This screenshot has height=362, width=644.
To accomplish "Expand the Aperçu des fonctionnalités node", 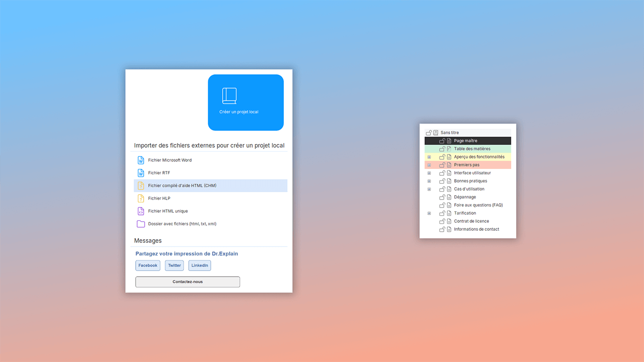I will click(429, 157).
